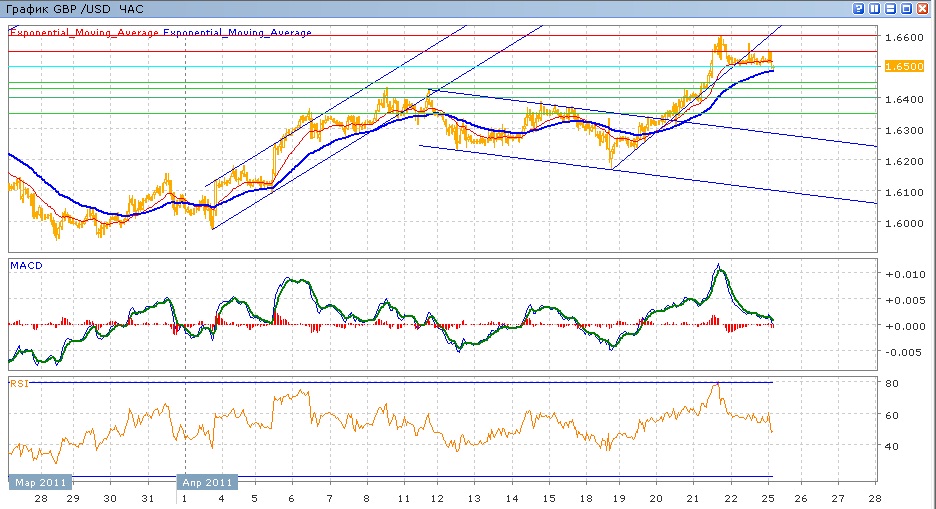This screenshot has height=509, width=936.
Task: Click the MACD indicator panel label
Action: [x=25, y=265]
